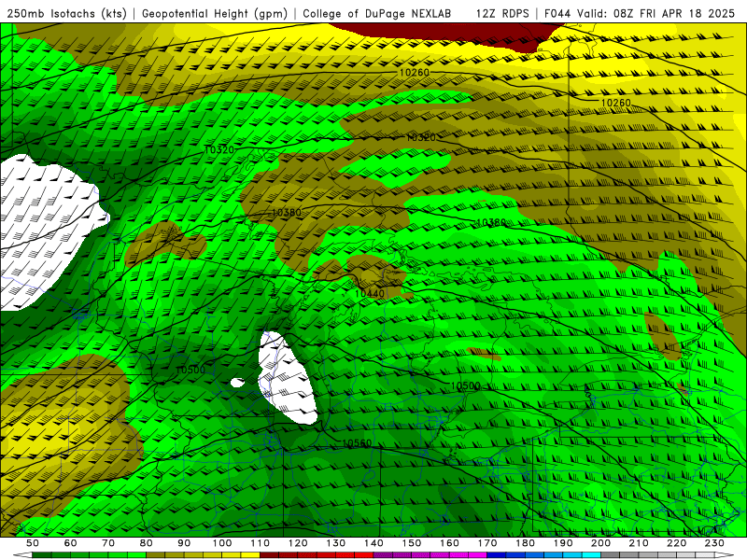Click the 50 value on the color scale
Viewport: 747px width, 560px height.
click(33, 543)
